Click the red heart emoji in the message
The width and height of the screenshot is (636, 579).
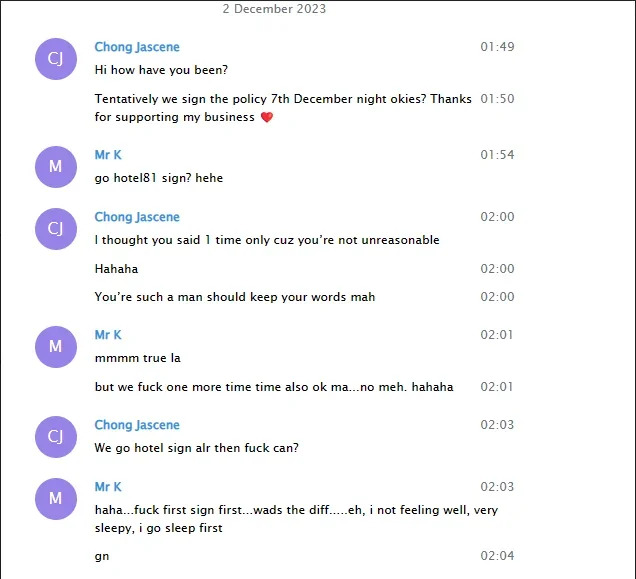(x=266, y=118)
